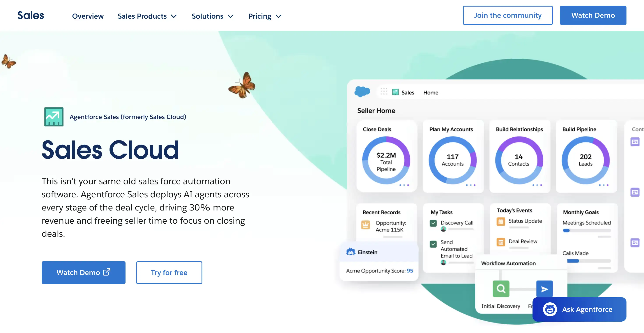Click the small Sales app icon in dashboard

tap(395, 92)
